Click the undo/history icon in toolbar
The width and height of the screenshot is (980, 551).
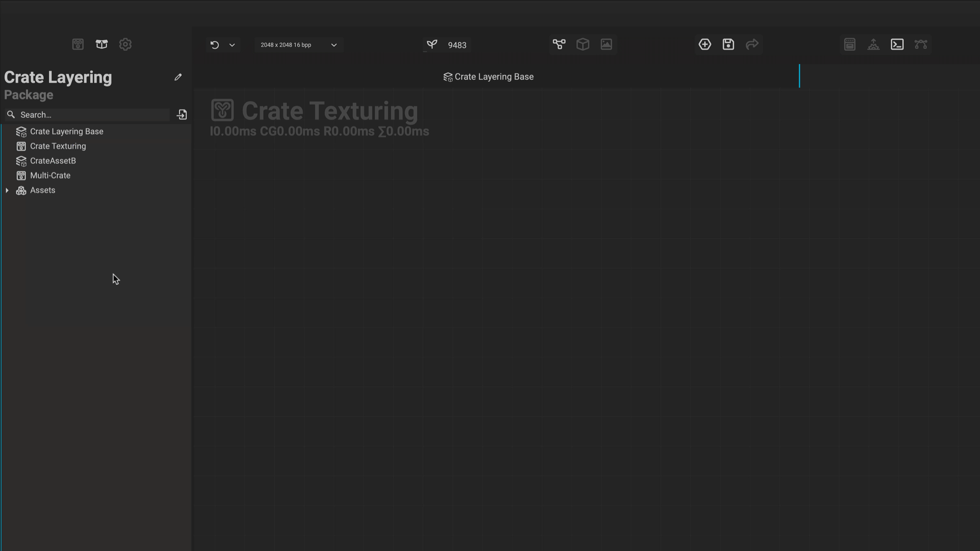coord(214,44)
